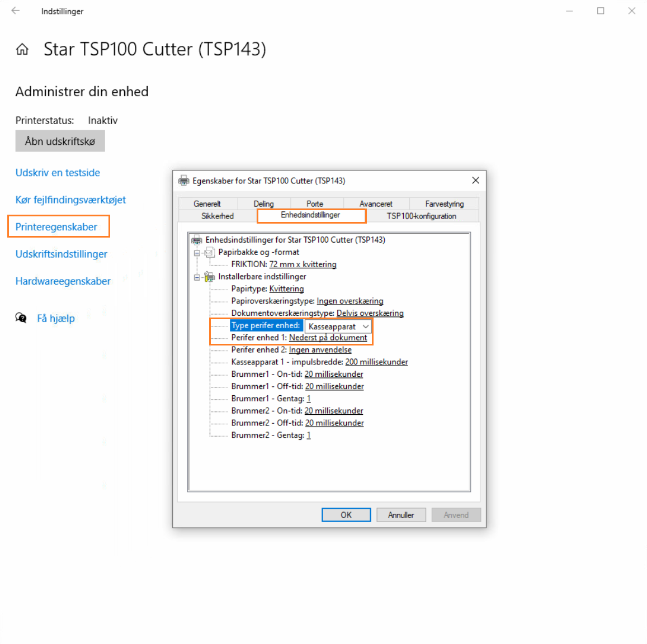Screen dimensions: 647x644
Task: Switch to the Sikkerhed tab
Action: pos(218,216)
